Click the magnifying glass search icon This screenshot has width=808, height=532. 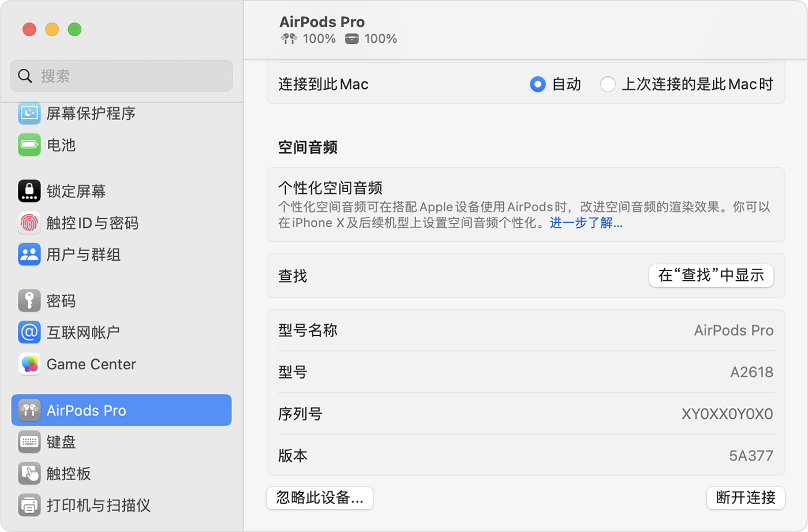25,76
